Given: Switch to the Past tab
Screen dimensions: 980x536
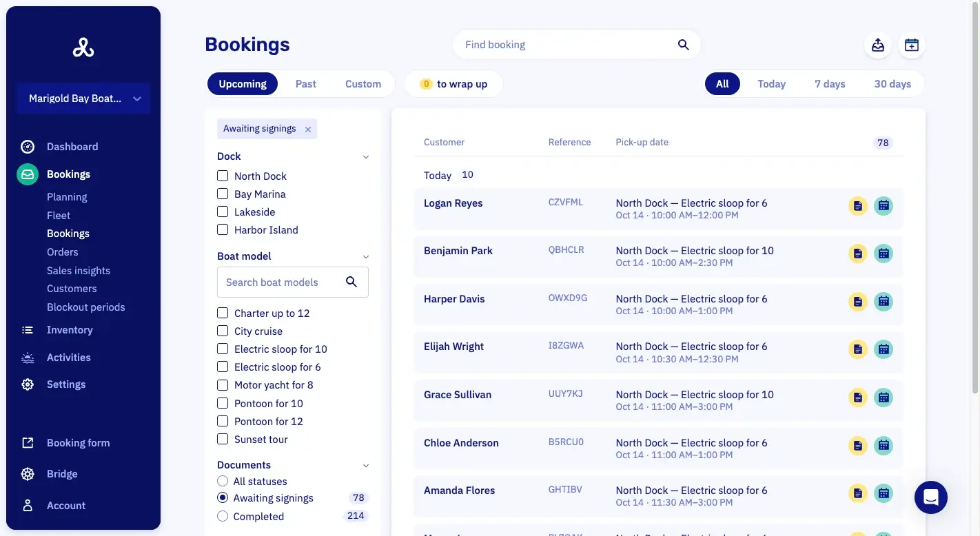Looking at the screenshot, I should pyautogui.click(x=306, y=84).
